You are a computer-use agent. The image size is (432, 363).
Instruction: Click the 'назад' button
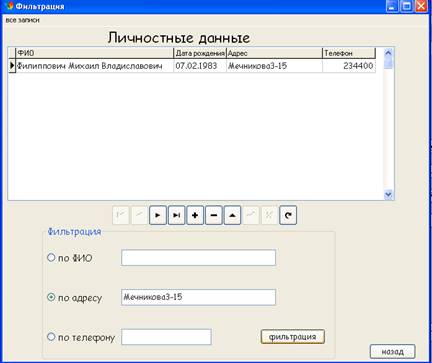[392, 351]
